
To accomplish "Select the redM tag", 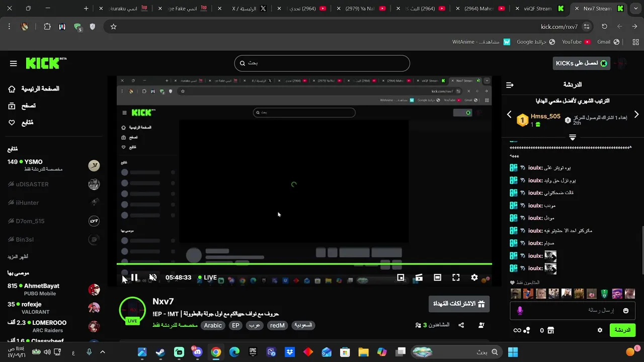I will pyautogui.click(x=277, y=325).
